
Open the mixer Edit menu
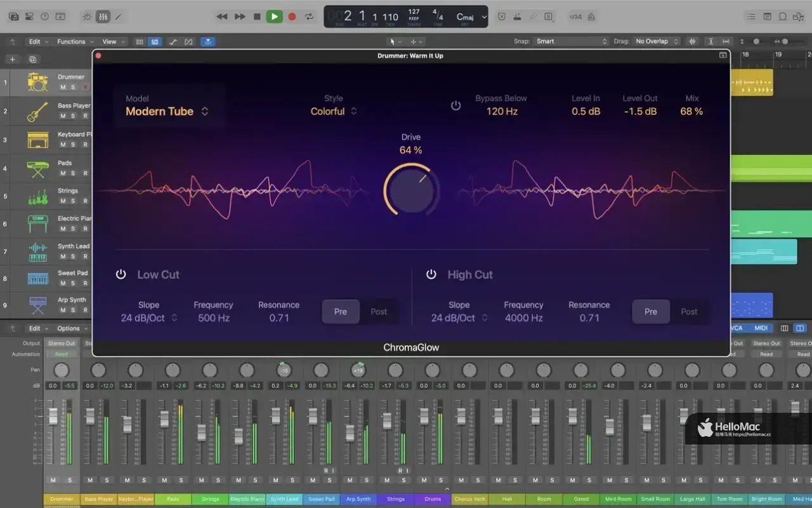pos(37,328)
